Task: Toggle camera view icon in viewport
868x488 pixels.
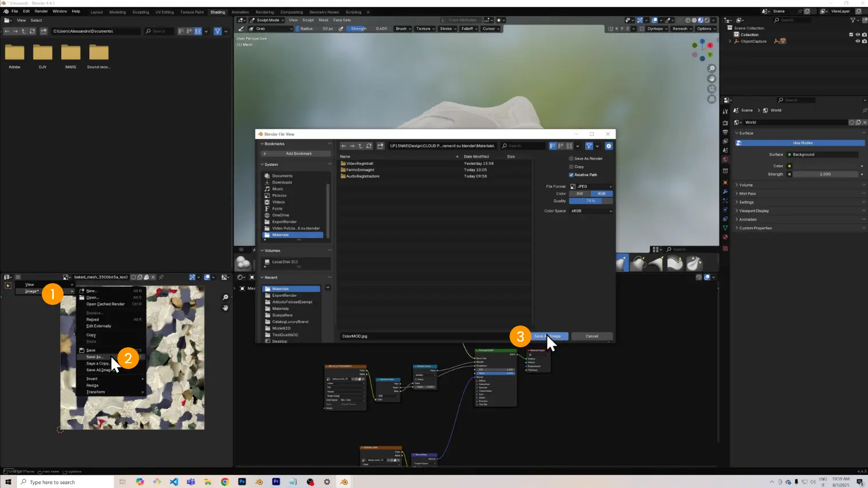Action: 712,89
